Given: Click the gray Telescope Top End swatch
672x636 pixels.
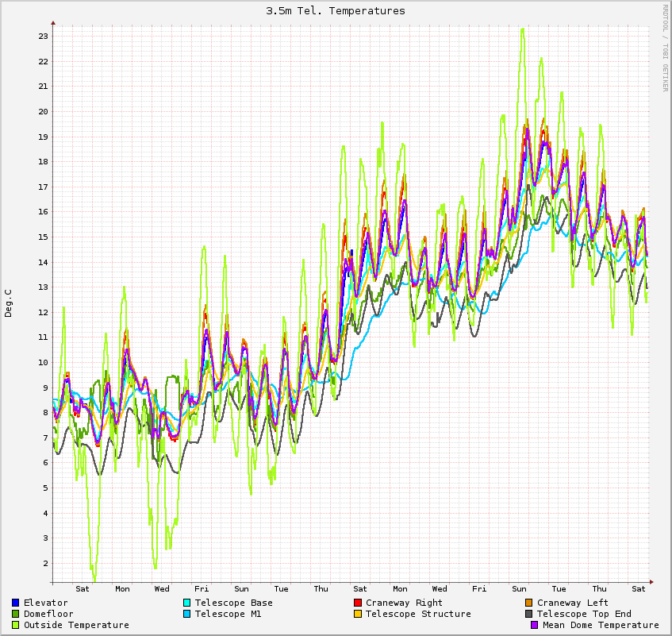Looking at the screenshot, I should pyautogui.click(x=529, y=614).
